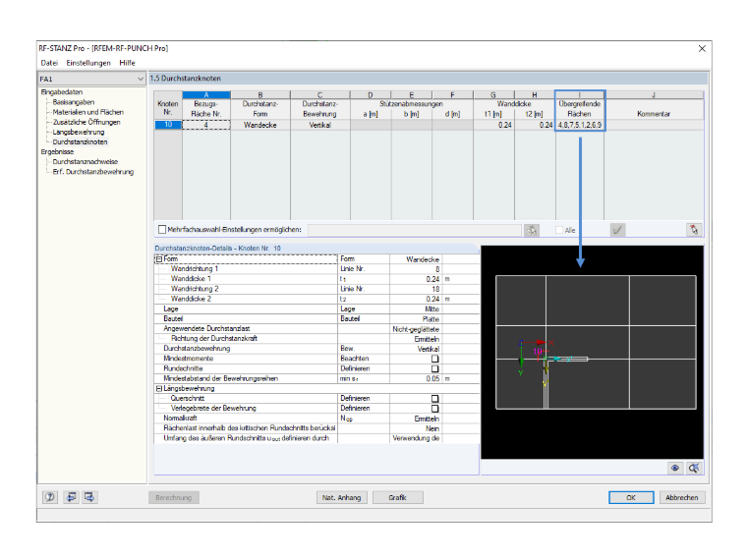
Task: Click the pick-node selection icon beside multi-select field
Action: [x=532, y=230]
